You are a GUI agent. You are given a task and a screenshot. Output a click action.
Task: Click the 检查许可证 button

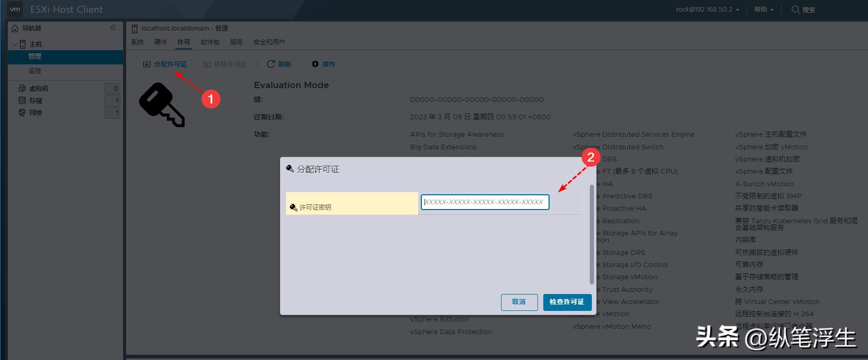pos(567,302)
